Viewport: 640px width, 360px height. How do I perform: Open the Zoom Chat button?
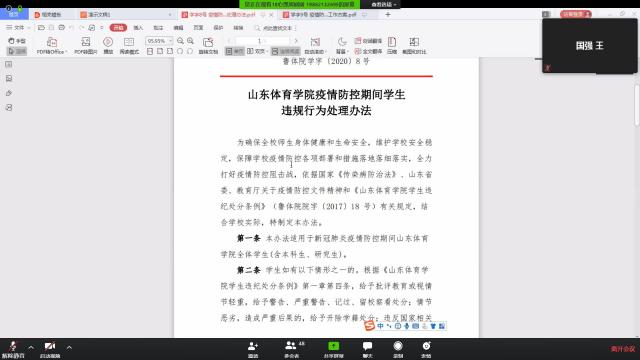pos(367,349)
